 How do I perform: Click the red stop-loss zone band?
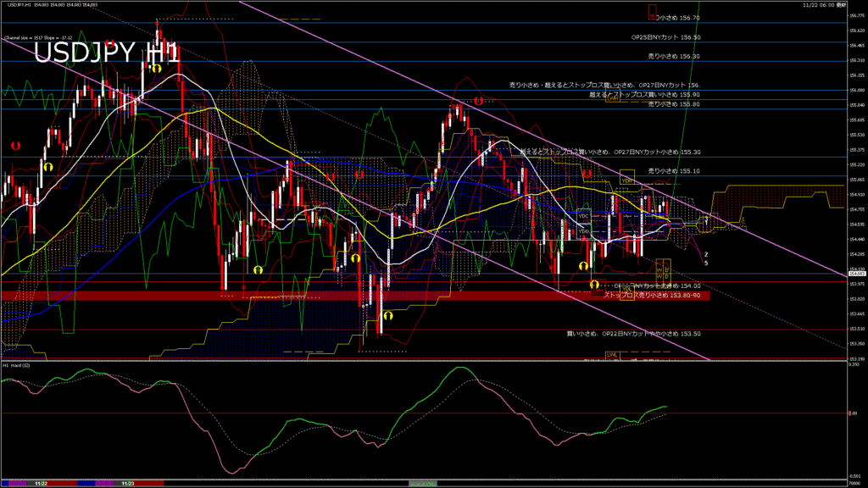[355, 296]
